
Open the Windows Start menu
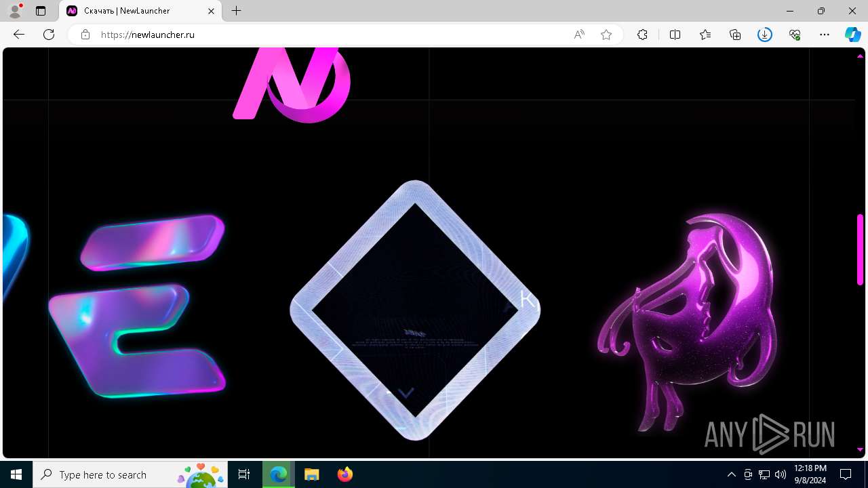(x=16, y=474)
